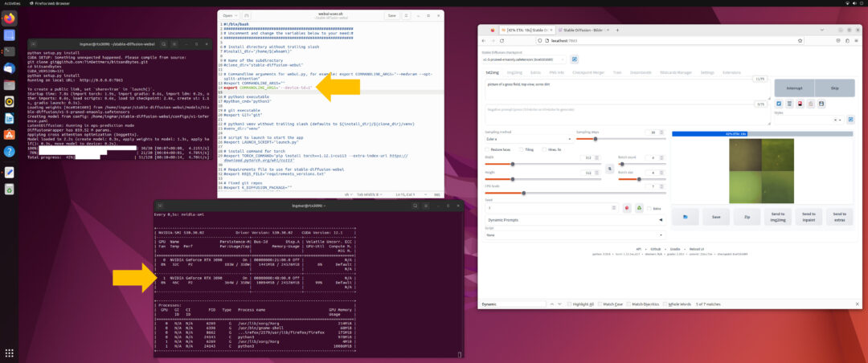Open the Files manager dock icon
868x363 pixels.
coord(10,84)
